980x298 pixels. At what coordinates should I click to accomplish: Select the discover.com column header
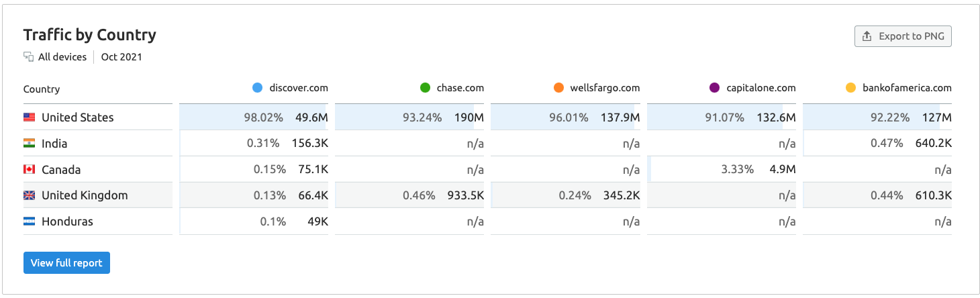(299, 88)
